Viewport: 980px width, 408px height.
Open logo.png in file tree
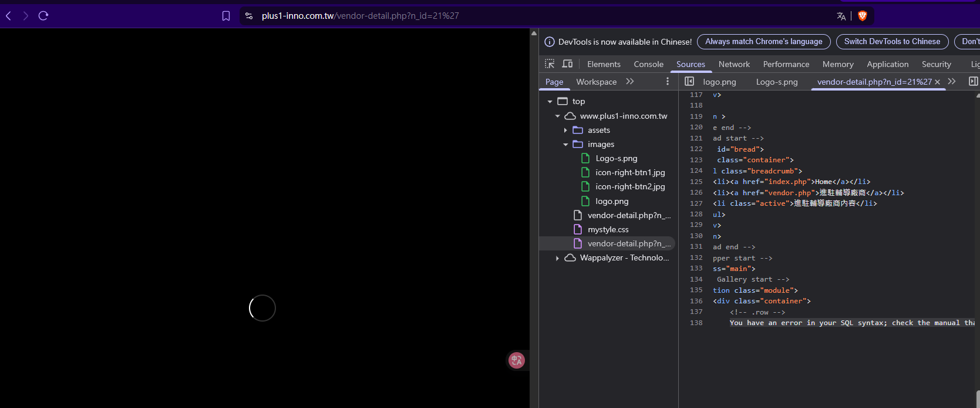[x=611, y=201]
